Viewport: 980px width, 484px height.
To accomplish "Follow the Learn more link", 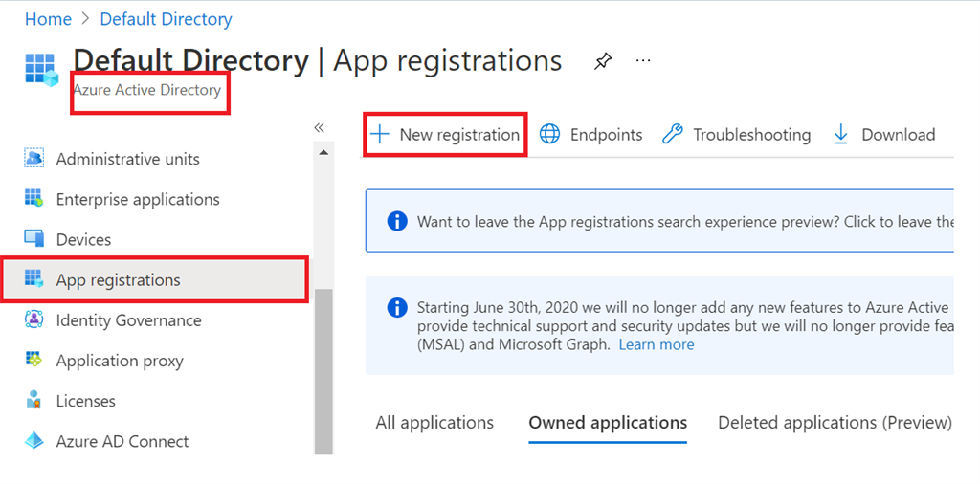I will [x=657, y=344].
